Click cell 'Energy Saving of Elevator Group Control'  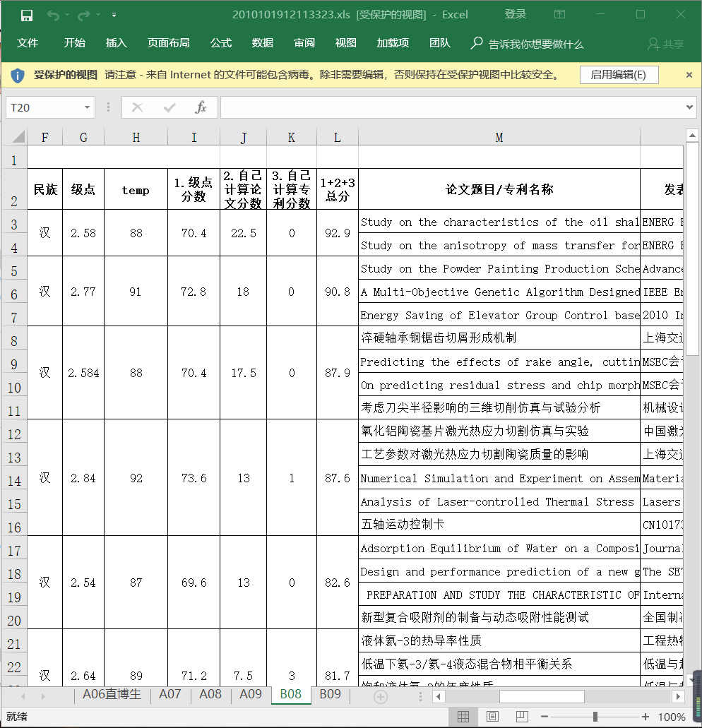point(499,315)
